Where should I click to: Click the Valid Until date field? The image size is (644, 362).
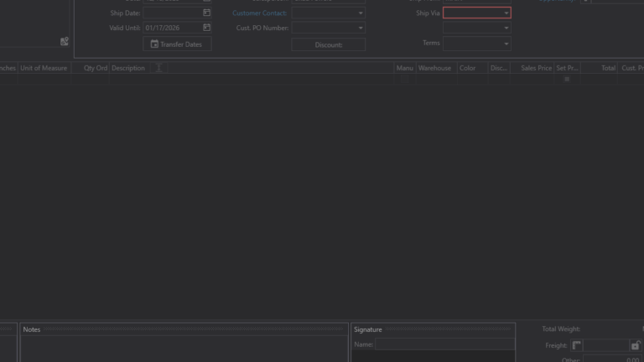173,28
